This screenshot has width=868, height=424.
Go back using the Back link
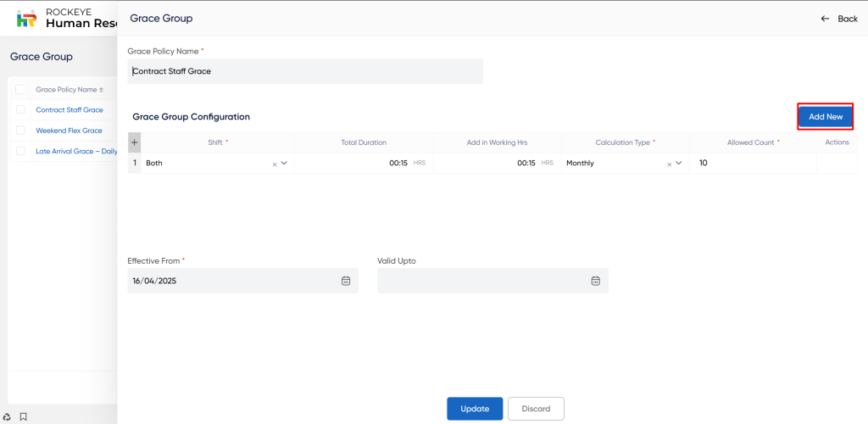point(839,19)
